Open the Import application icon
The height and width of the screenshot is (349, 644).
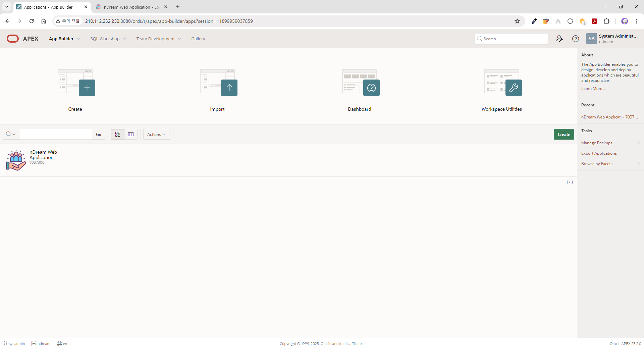(x=219, y=83)
